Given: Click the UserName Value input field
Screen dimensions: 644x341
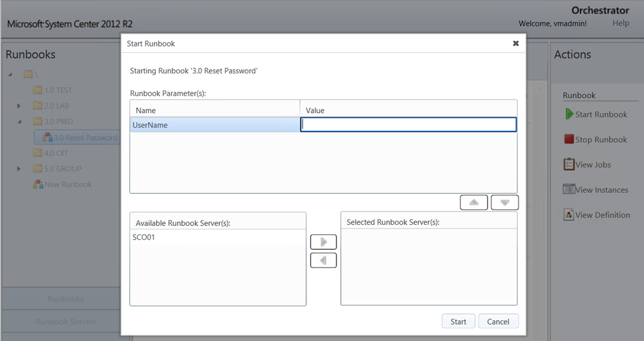Looking at the screenshot, I should point(409,125).
